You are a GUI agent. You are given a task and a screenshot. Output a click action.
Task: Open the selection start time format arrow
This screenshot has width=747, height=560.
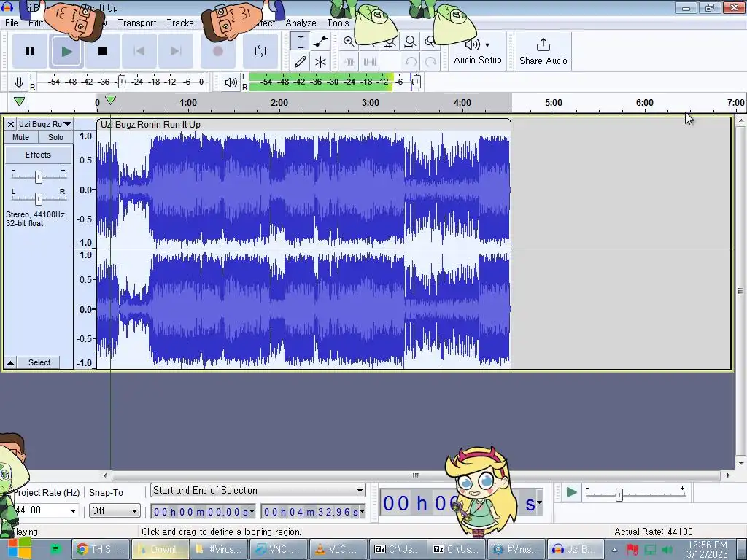[x=252, y=512]
